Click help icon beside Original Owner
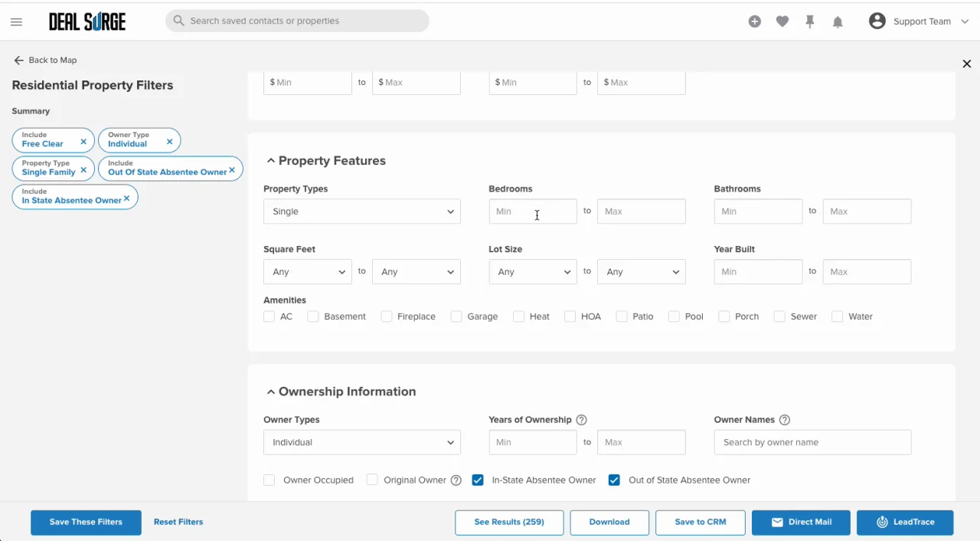980x541 pixels. tap(456, 480)
